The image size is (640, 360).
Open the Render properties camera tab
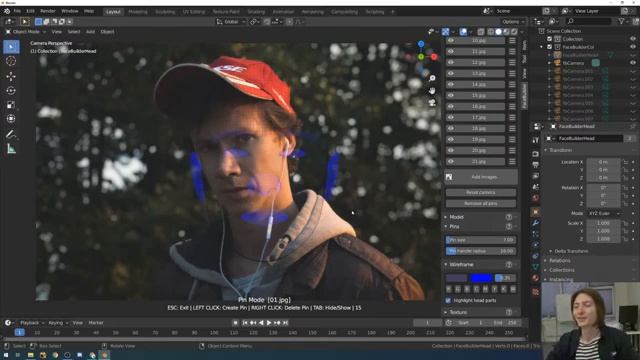[536, 154]
